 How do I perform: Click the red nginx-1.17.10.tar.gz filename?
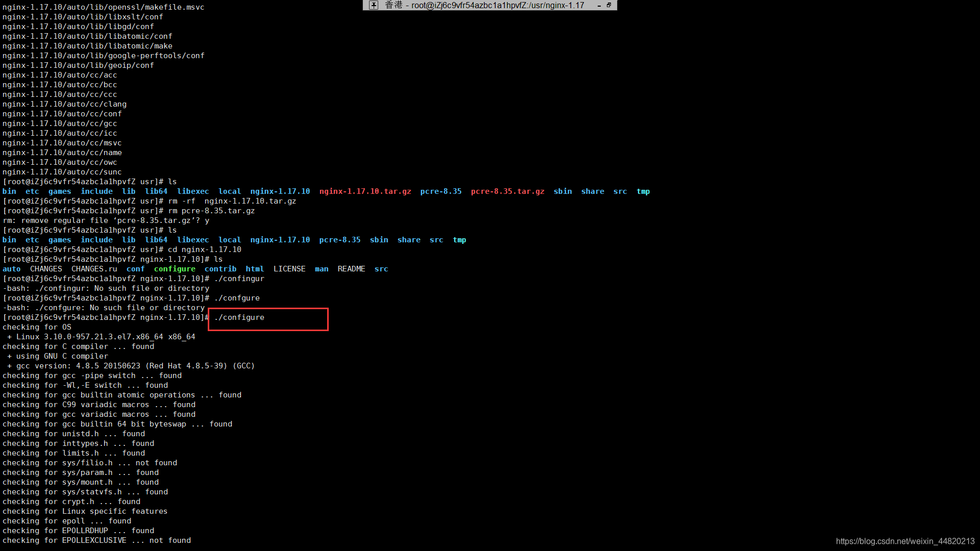tap(365, 191)
